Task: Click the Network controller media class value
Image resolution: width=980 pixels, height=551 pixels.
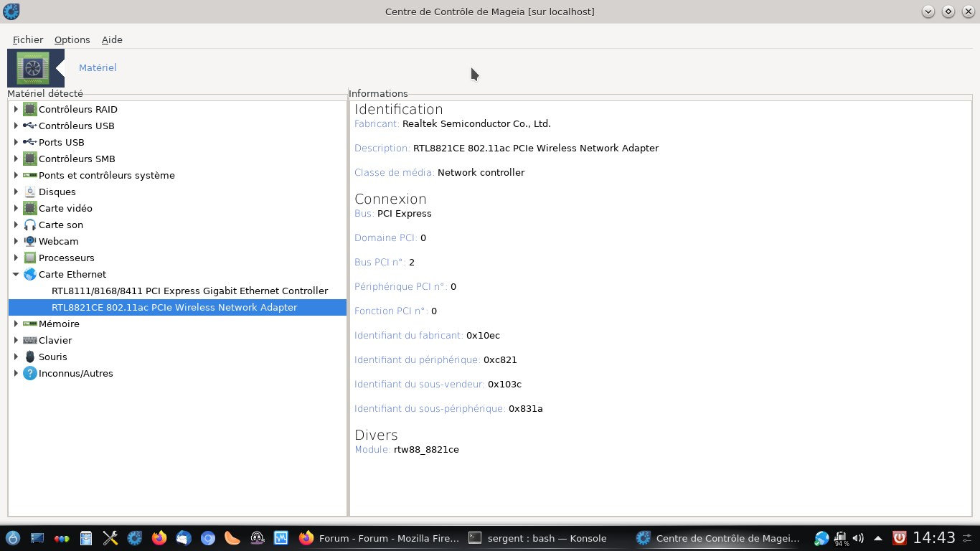Action: pos(481,172)
